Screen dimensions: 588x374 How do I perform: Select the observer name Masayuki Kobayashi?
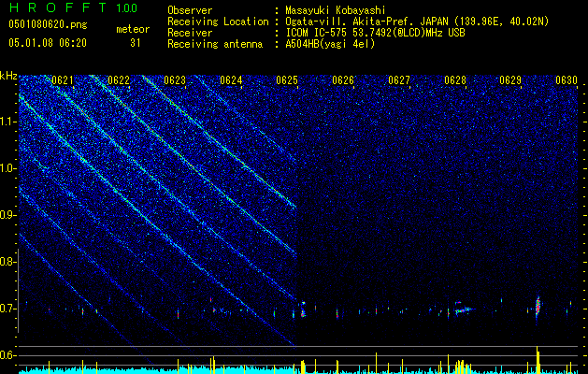click(336, 10)
